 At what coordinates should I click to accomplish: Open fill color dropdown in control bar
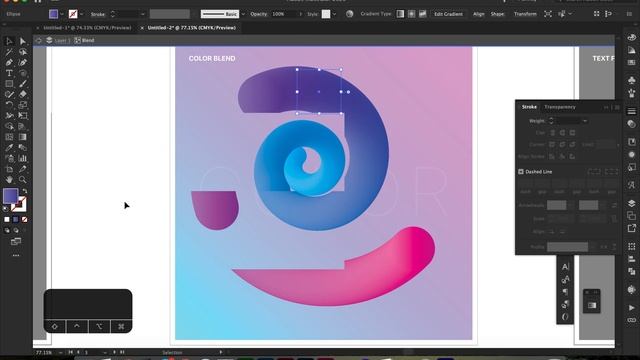click(x=62, y=14)
